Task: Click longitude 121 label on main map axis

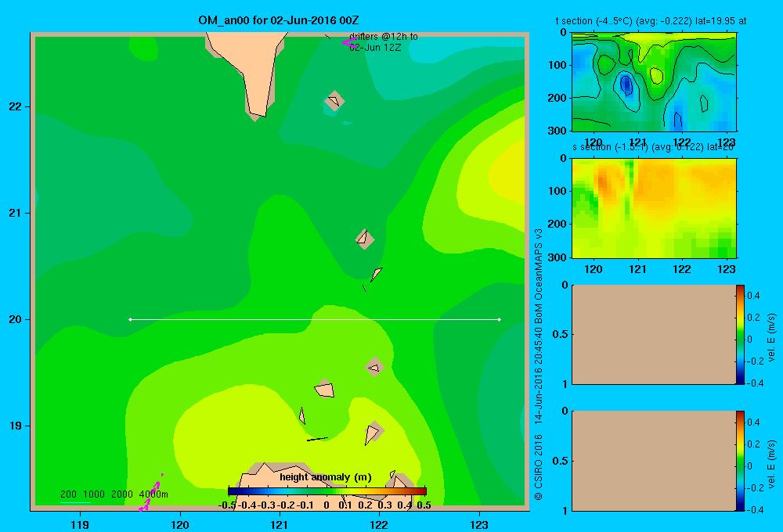Action: tap(280, 524)
